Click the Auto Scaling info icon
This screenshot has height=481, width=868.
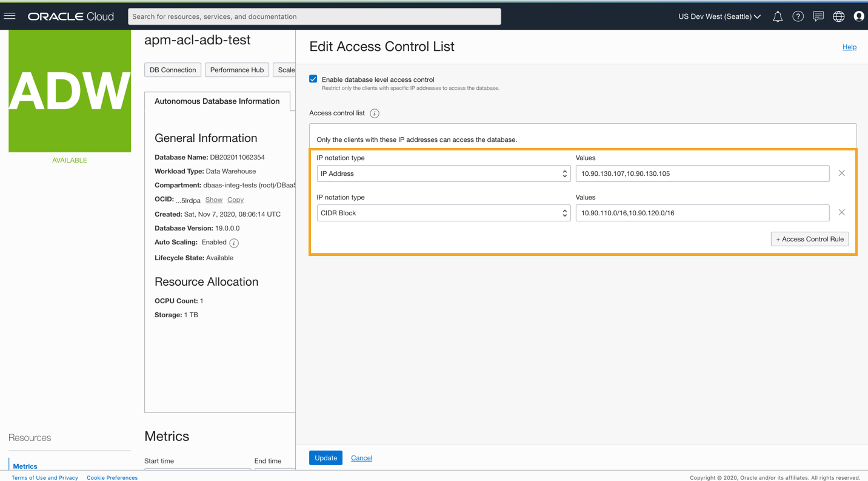click(234, 243)
